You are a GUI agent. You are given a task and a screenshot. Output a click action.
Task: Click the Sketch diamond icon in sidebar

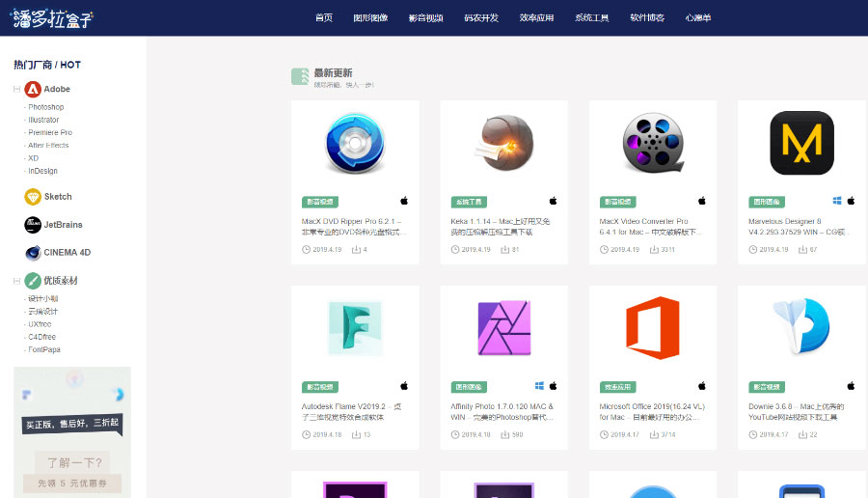[x=33, y=197]
